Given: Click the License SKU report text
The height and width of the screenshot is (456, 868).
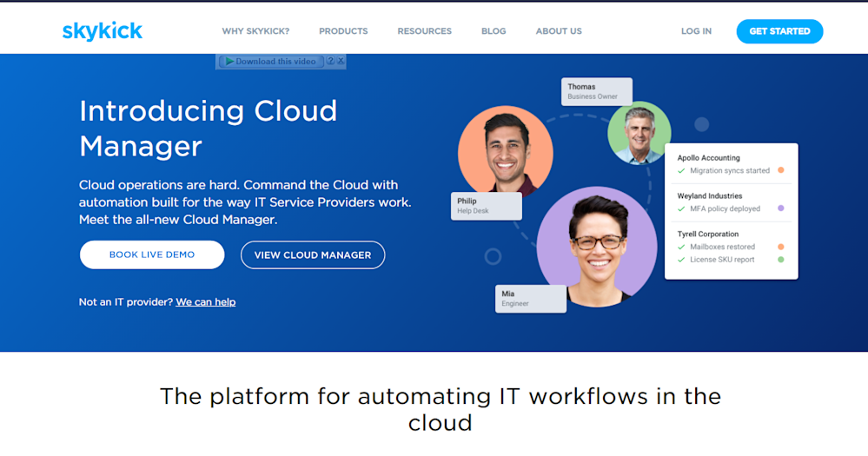Looking at the screenshot, I should coord(722,260).
